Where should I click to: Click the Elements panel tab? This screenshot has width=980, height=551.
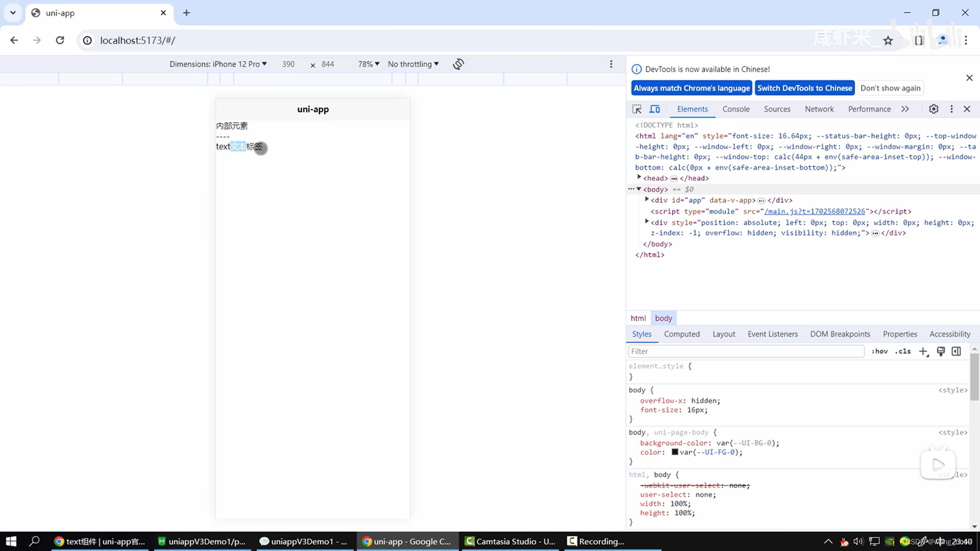[693, 109]
